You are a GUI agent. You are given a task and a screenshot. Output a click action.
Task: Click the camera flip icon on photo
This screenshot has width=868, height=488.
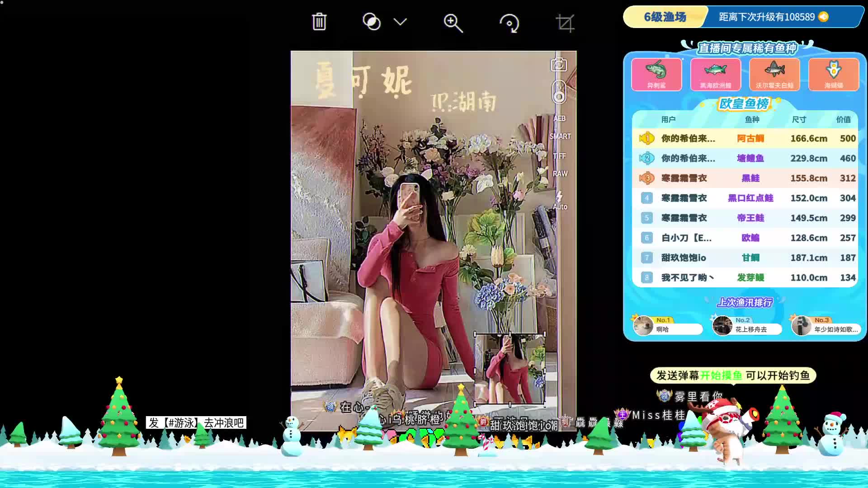(x=559, y=65)
